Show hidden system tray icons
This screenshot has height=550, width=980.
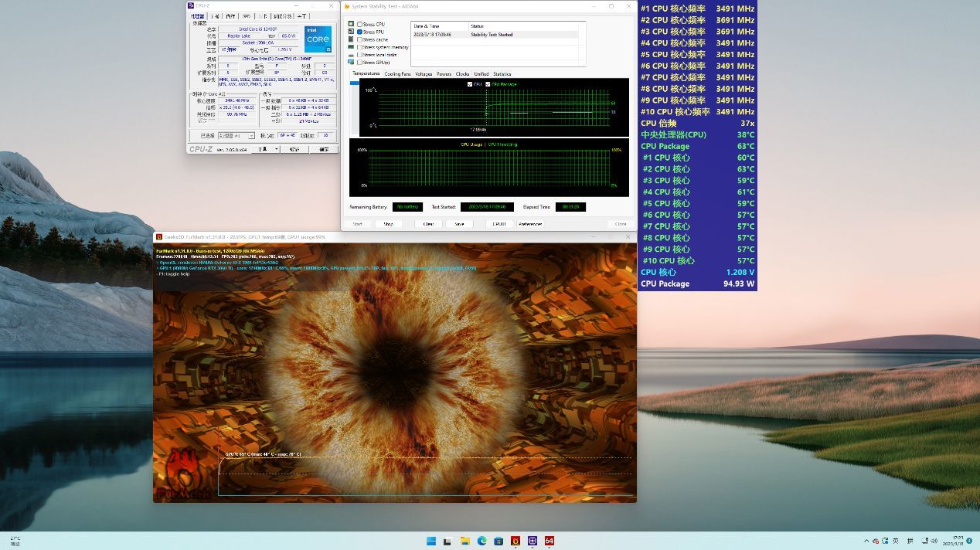point(866,541)
